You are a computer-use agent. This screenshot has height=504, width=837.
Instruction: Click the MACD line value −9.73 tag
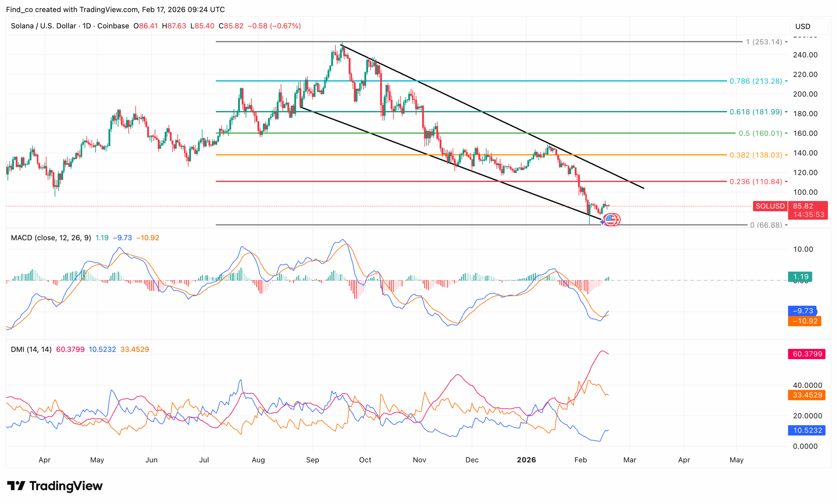point(802,311)
